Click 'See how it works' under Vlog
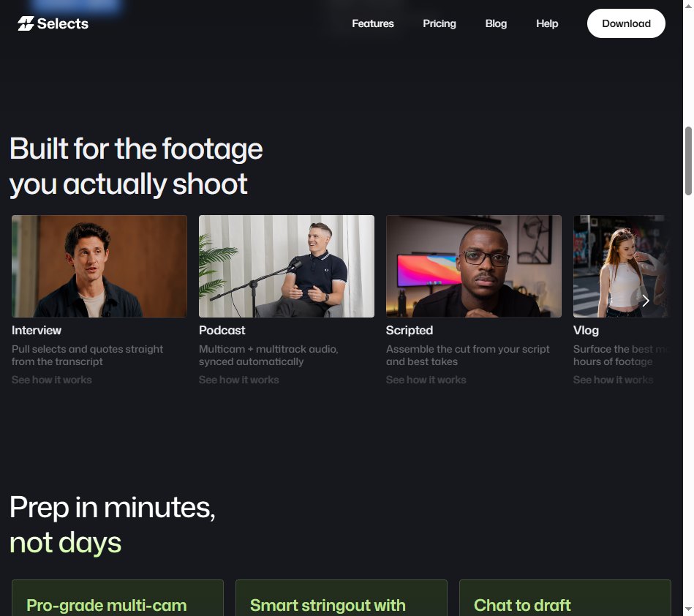Viewport: 694px width, 616px height. coord(613,380)
